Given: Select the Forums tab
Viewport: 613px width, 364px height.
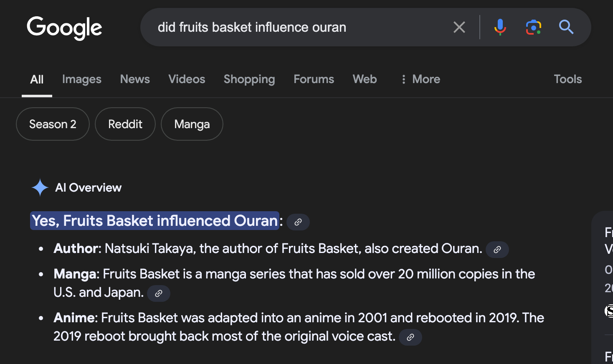Looking at the screenshot, I should point(314,79).
